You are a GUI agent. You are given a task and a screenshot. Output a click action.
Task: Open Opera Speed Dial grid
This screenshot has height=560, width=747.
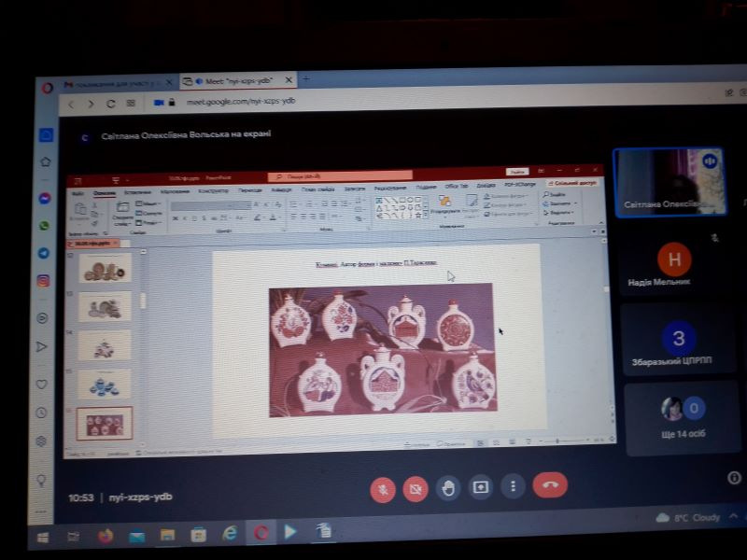(x=131, y=103)
